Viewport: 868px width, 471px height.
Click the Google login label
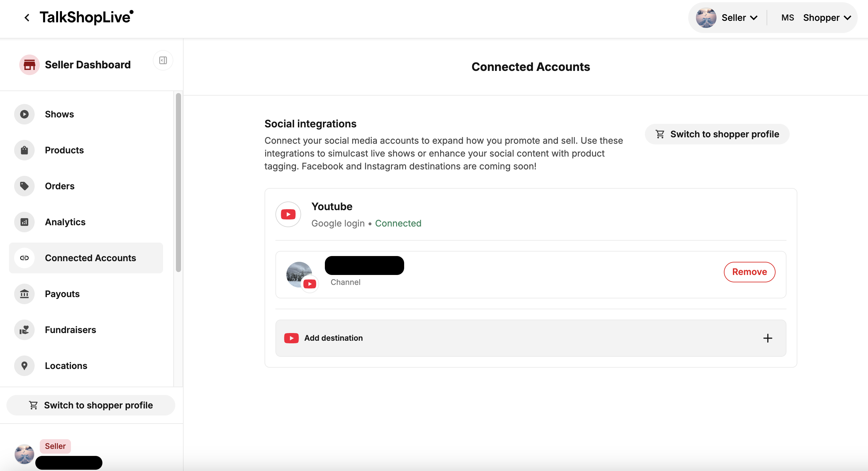(x=338, y=223)
